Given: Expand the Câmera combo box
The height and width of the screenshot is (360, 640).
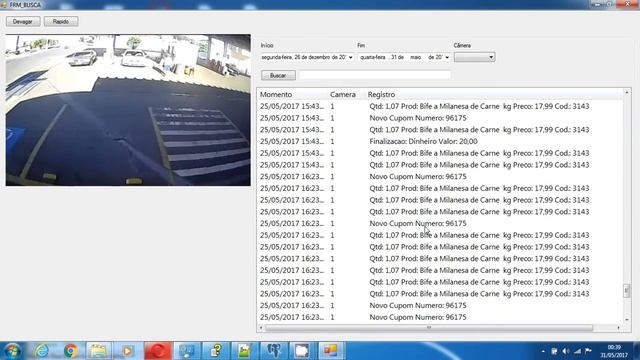Looking at the screenshot, I should click(475, 57).
